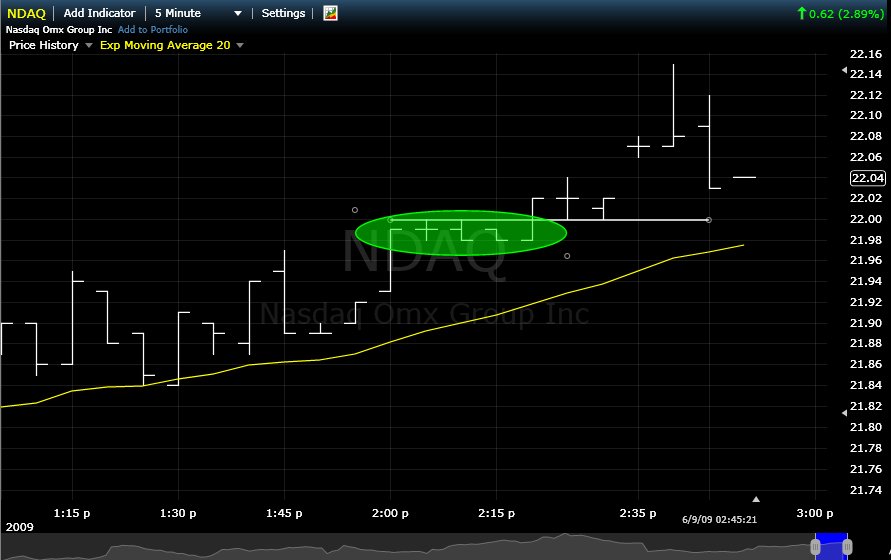
Task: Click the 3:00 p time label
Action: (815, 513)
